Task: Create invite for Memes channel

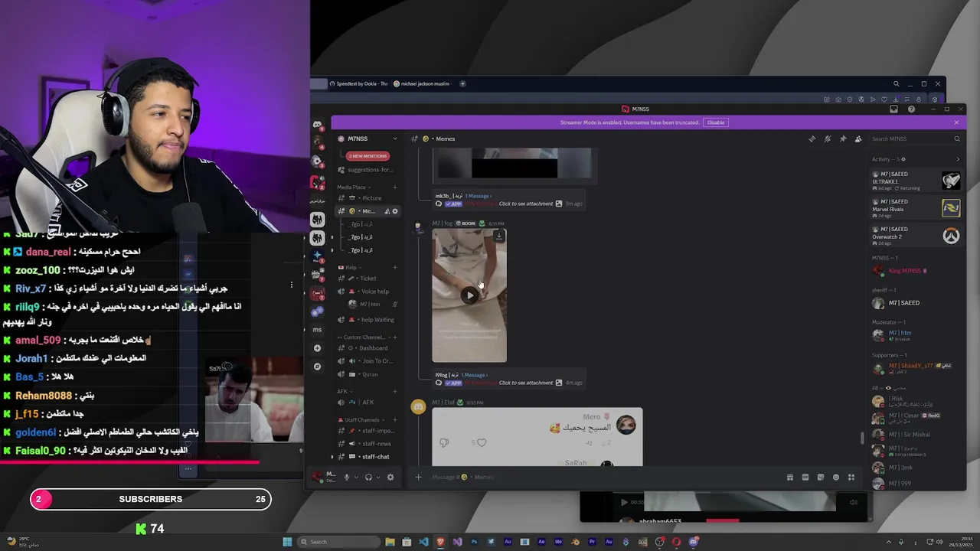Action: (387, 211)
